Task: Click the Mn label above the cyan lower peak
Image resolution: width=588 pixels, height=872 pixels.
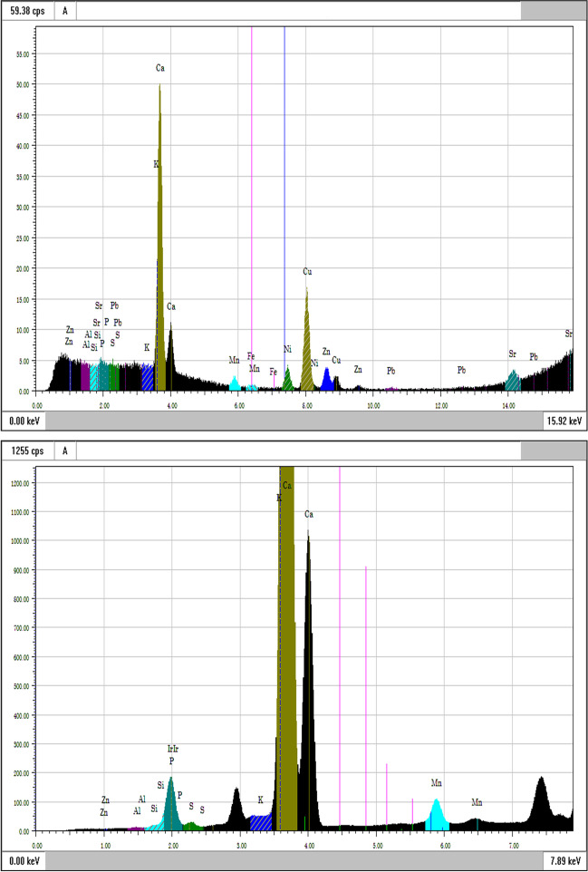Action: tap(437, 783)
